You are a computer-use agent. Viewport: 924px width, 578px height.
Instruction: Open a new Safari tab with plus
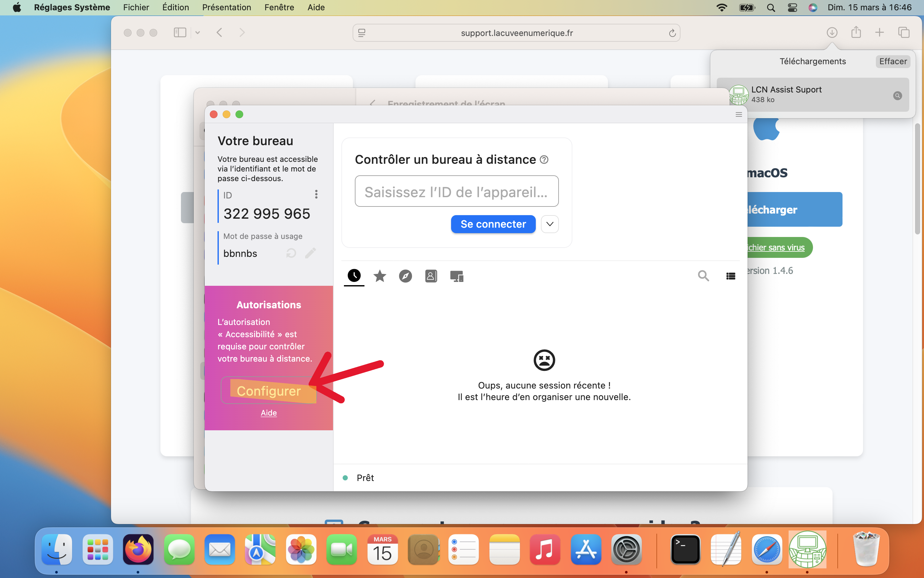pyautogui.click(x=880, y=32)
